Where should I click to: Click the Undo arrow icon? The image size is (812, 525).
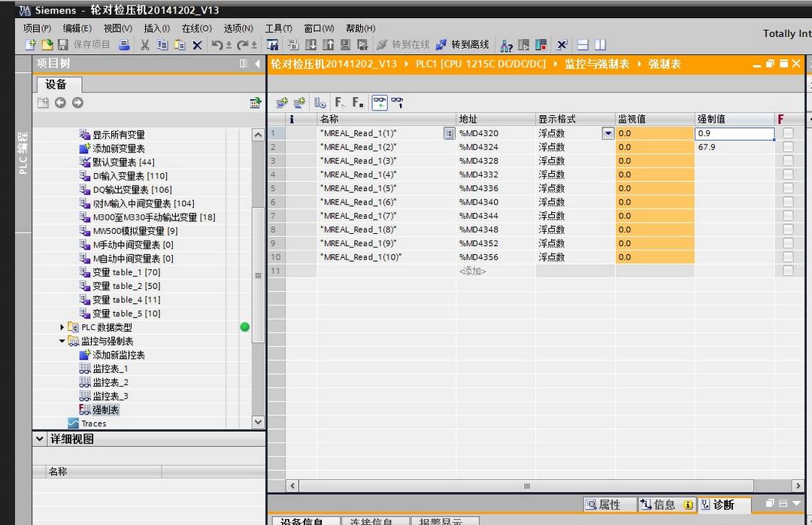(x=217, y=45)
